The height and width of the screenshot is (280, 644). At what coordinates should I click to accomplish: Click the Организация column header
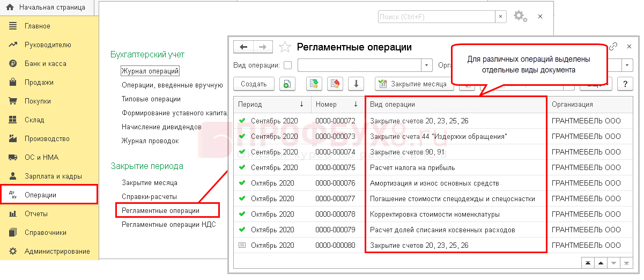pyautogui.click(x=591, y=105)
